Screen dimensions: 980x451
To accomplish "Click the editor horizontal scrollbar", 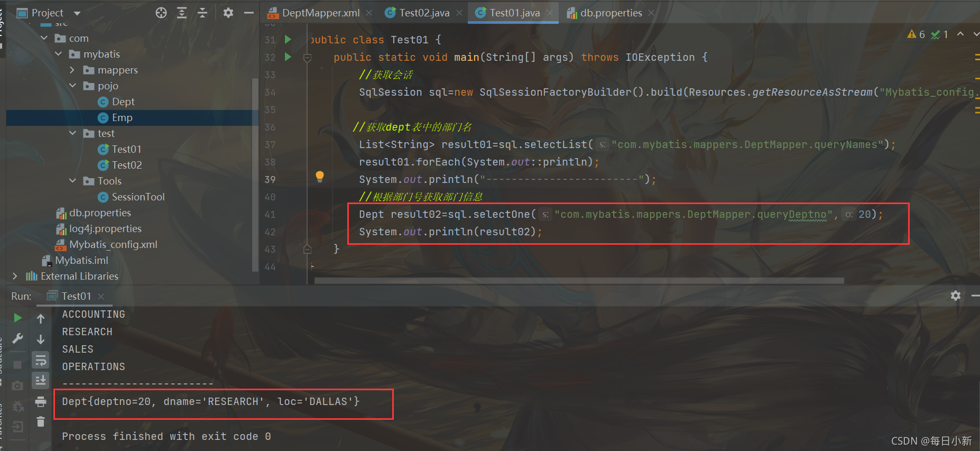I will [579, 281].
